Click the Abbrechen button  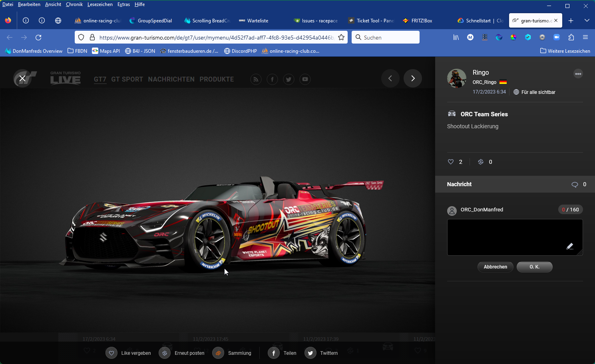coord(495,267)
